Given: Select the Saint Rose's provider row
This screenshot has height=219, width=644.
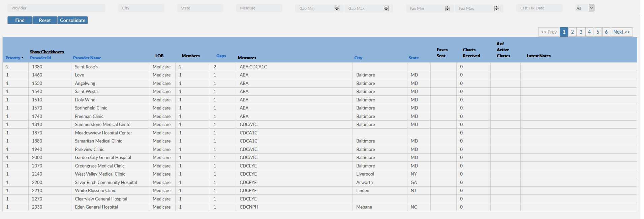Looking at the screenshot, I should coord(86,67).
